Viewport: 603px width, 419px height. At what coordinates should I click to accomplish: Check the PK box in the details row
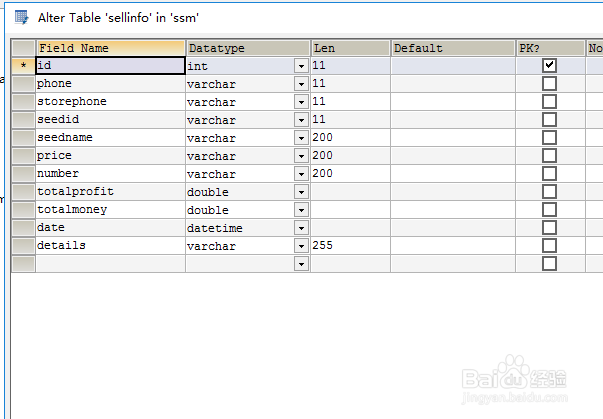tap(549, 245)
